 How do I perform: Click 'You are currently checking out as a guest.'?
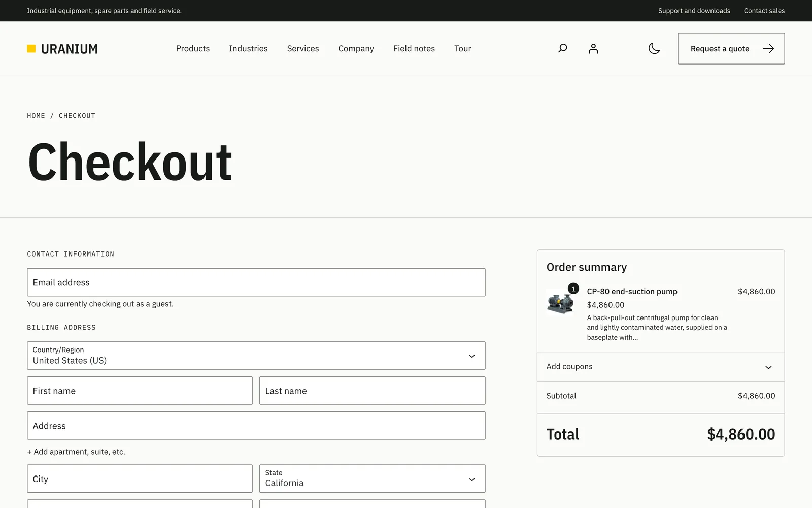[x=100, y=304]
